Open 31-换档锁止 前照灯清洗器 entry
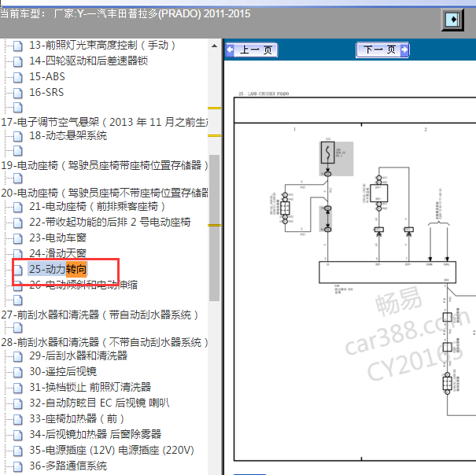 tap(90, 387)
